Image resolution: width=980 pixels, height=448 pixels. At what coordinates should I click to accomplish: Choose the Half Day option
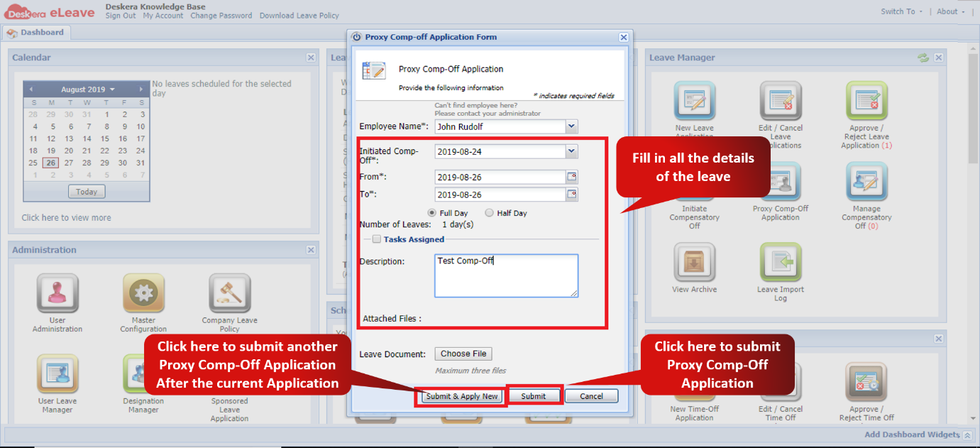click(489, 212)
